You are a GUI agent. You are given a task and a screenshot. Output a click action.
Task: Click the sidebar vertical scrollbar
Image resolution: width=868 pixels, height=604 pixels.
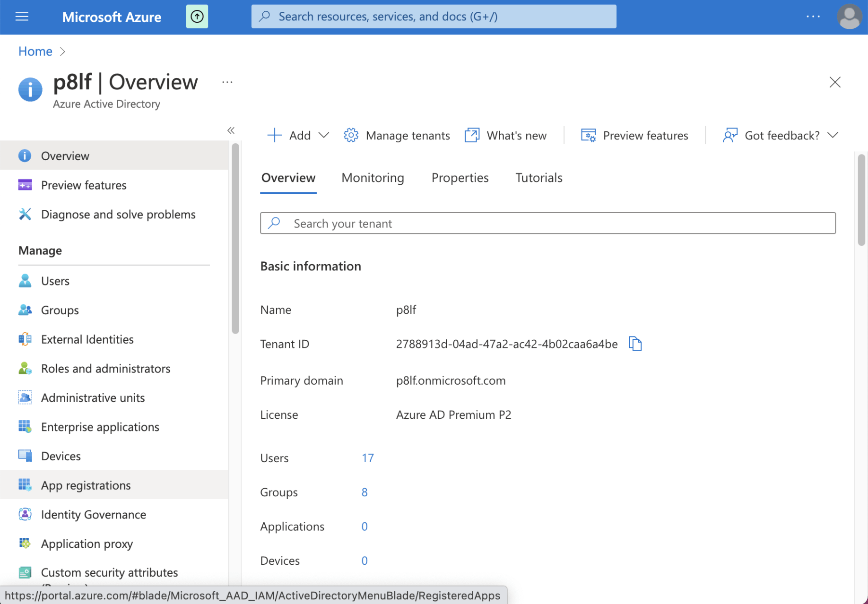click(235, 239)
